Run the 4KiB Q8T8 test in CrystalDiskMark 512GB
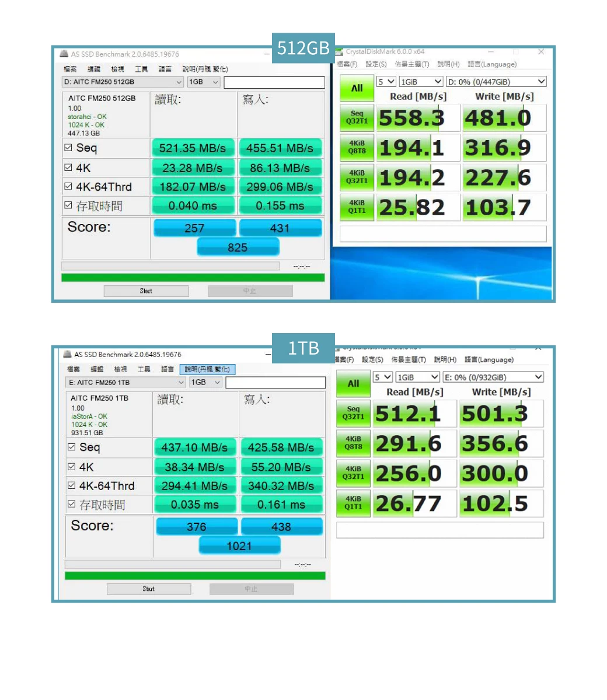 [x=356, y=148]
